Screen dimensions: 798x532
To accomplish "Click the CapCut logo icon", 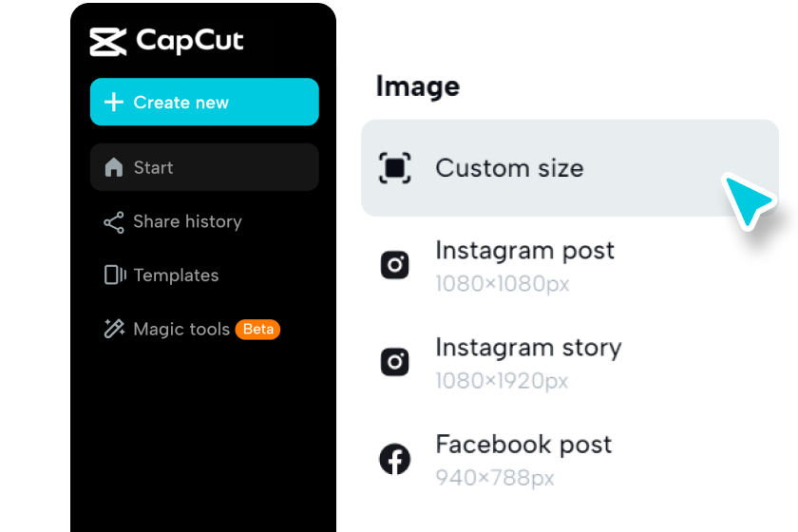I will click(x=108, y=42).
